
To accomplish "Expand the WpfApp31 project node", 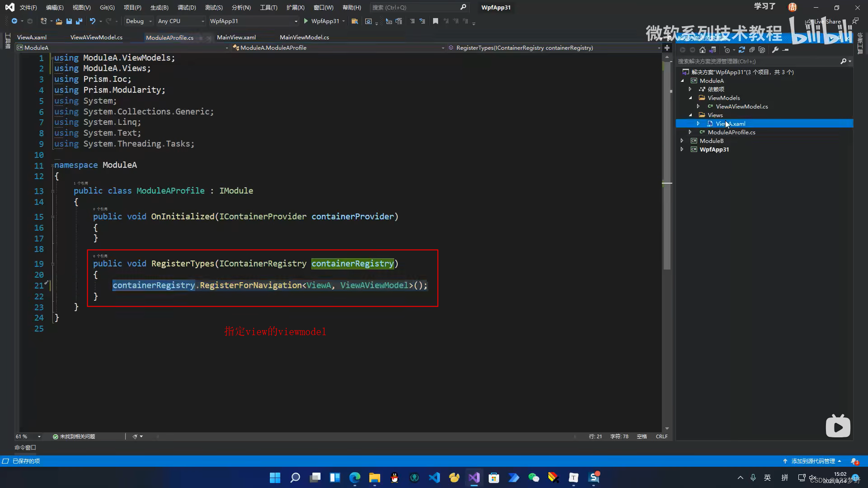I will pyautogui.click(x=682, y=149).
